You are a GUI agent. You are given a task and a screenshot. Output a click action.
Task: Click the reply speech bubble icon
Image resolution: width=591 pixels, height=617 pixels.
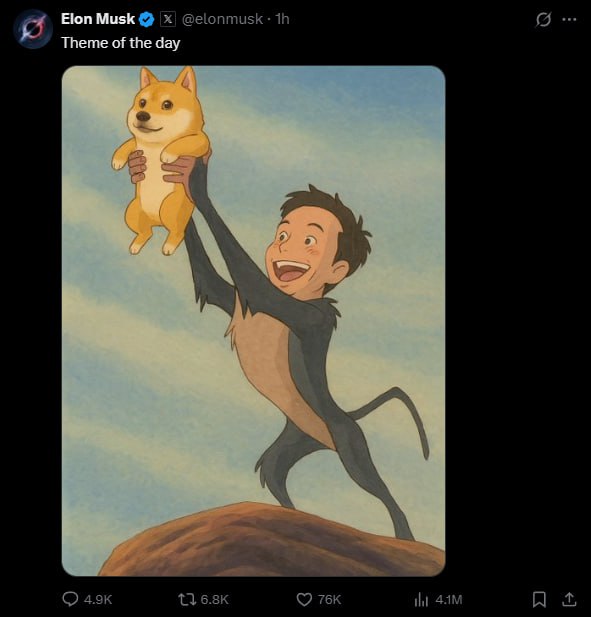tap(70, 599)
